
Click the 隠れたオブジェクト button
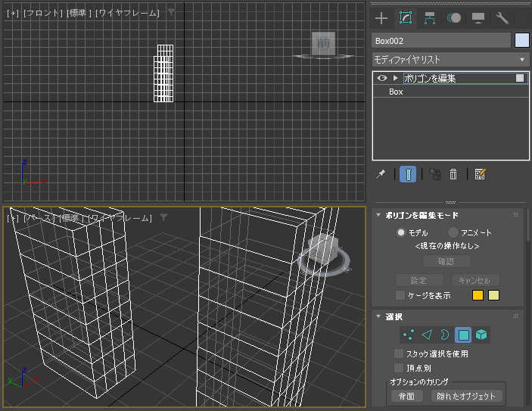click(x=466, y=396)
